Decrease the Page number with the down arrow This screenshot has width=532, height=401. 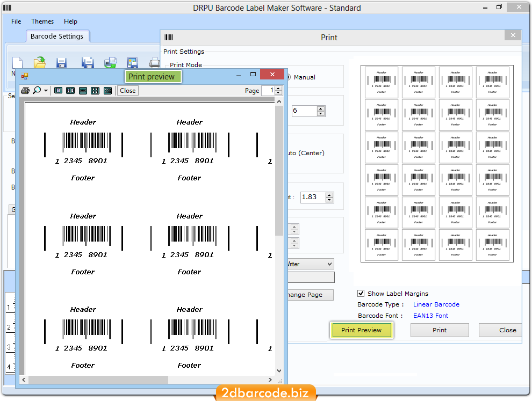click(278, 92)
